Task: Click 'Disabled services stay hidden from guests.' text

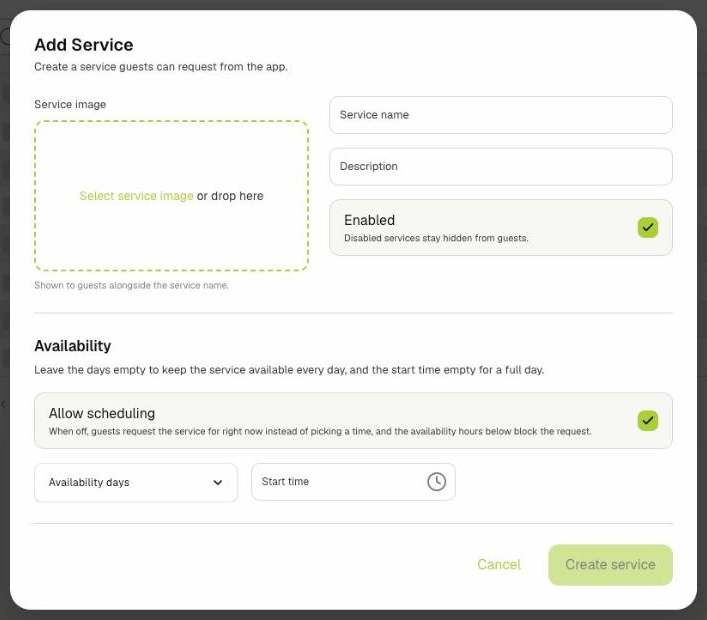Action: coord(436,238)
